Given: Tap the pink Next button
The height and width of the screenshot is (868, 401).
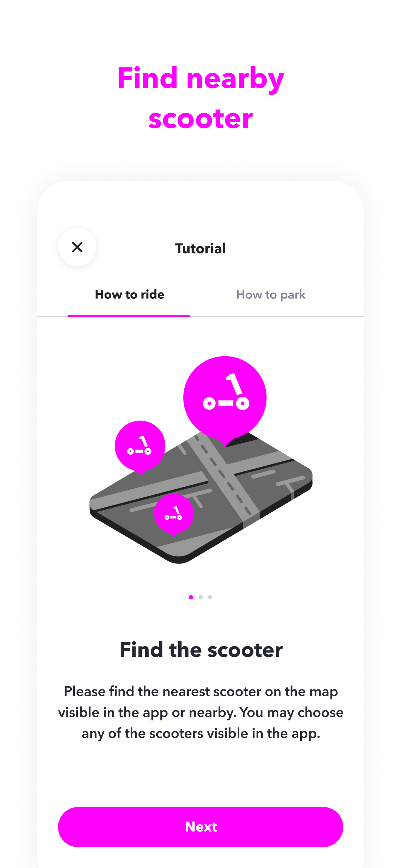Looking at the screenshot, I should pyautogui.click(x=200, y=827).
